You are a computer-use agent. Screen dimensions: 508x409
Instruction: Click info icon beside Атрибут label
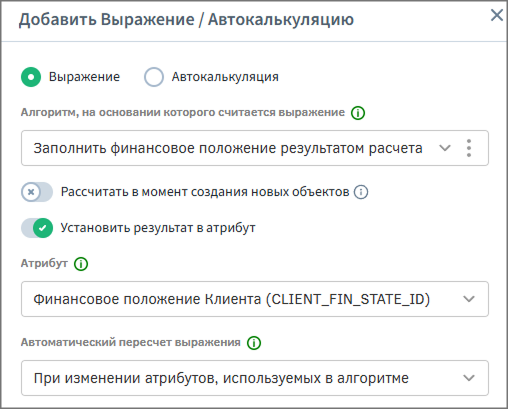(x=81, y=264)
